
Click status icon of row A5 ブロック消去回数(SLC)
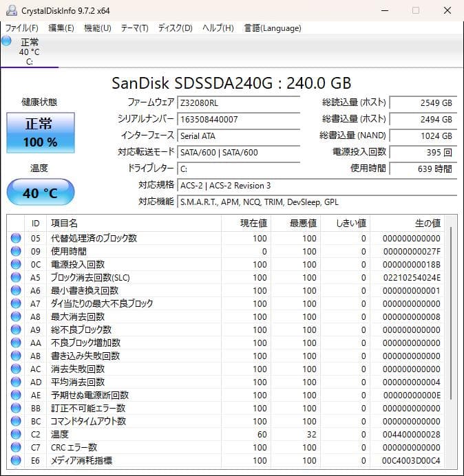16,277
